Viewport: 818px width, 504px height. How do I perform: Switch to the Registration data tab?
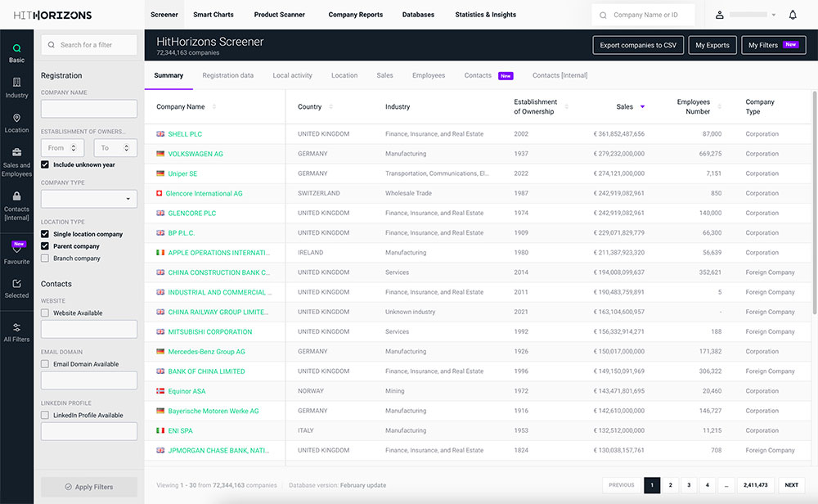(x=227, y=75)
